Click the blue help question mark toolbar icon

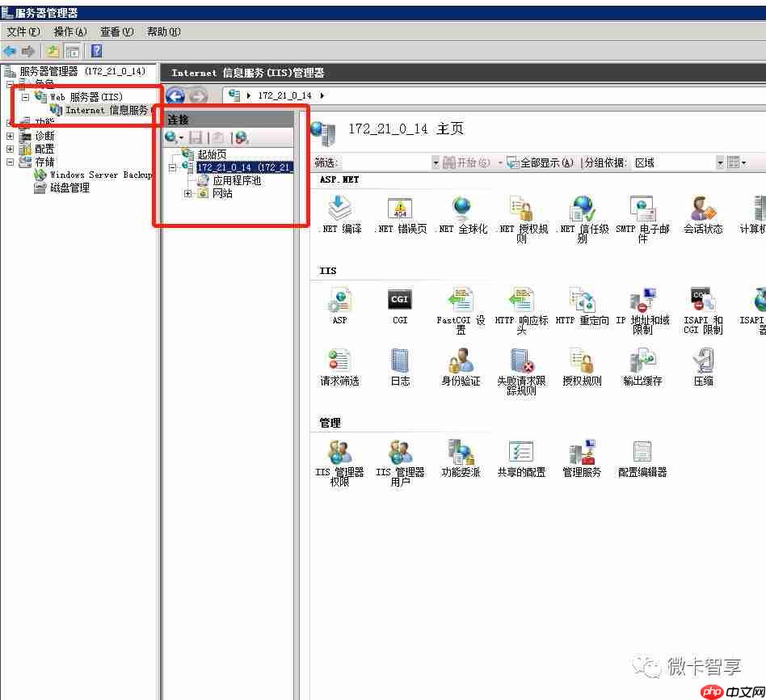coord(97,50)
